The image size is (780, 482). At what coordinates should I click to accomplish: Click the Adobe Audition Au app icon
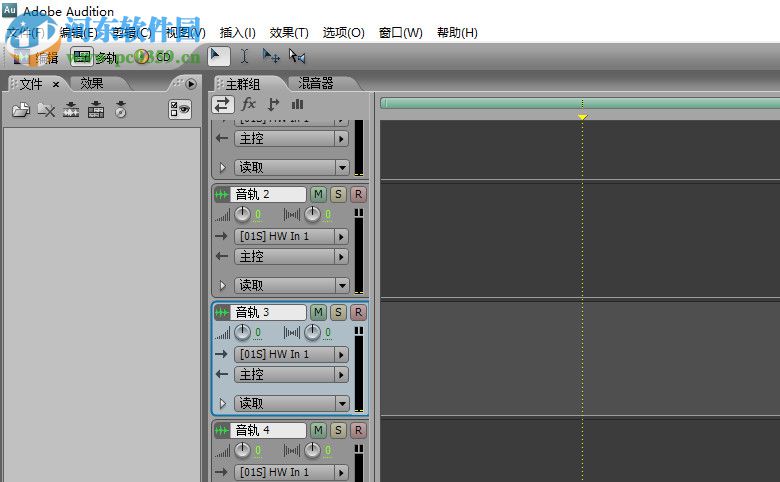(x=9, y=10)
